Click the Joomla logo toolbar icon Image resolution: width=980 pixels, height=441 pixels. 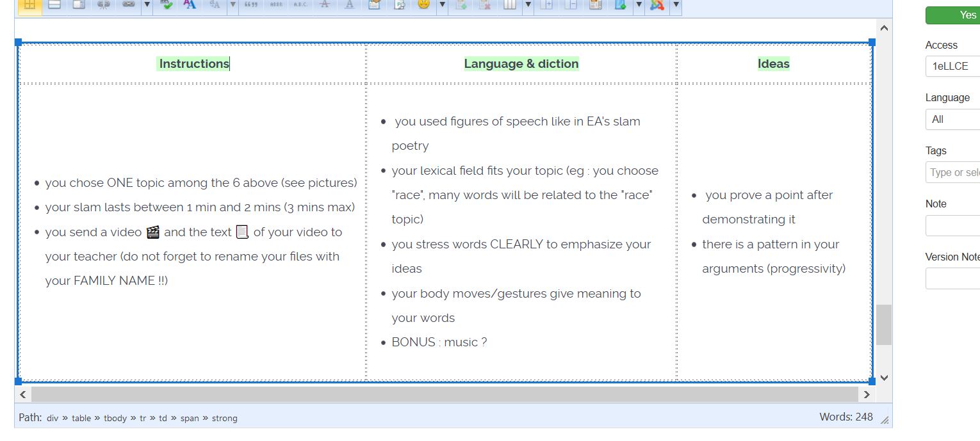[657, 5]
